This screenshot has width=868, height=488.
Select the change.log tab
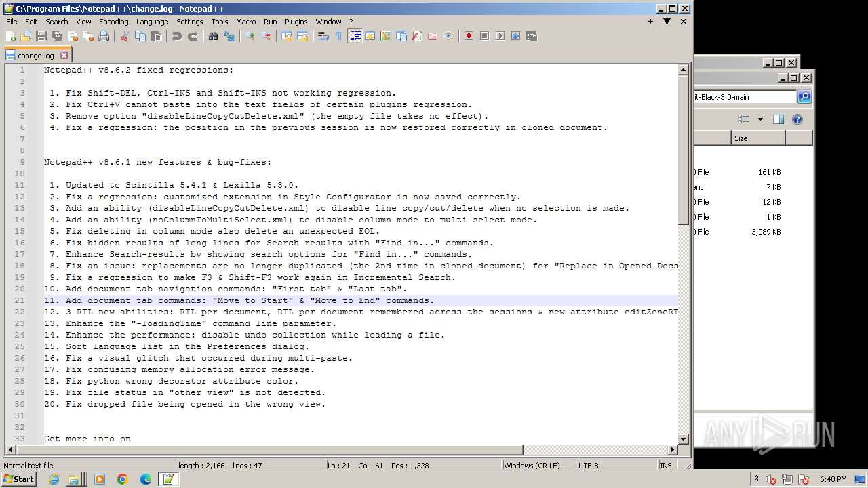[x=37, y=56]
